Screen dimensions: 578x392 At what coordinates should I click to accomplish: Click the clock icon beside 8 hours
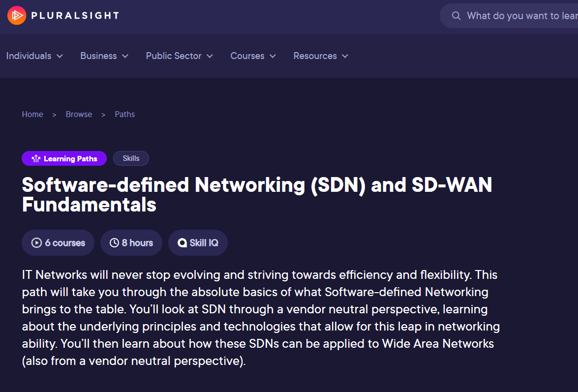click(114, 242)
